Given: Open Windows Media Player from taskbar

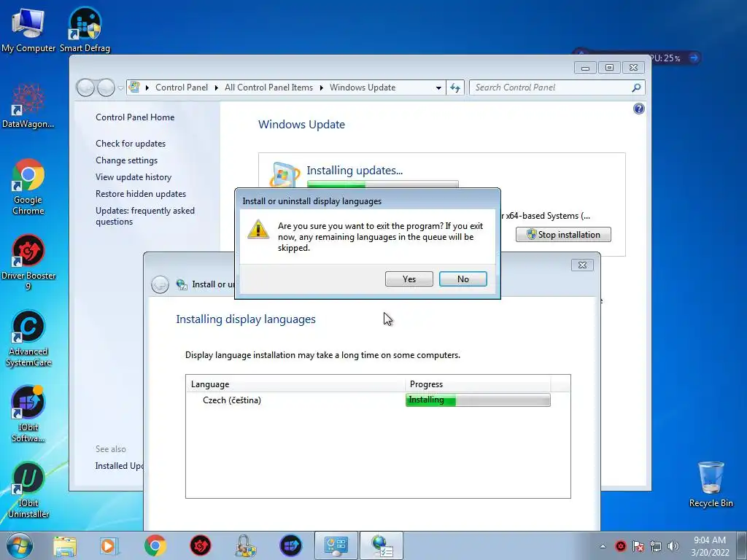Looking at the screenshot, I should (x=109, y=545).
